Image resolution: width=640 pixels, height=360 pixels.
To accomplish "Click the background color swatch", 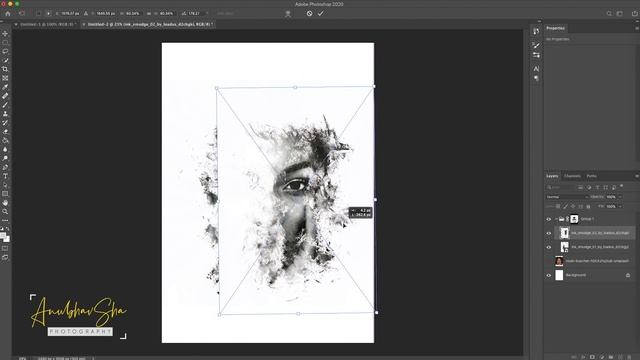I will click(7, 239).
